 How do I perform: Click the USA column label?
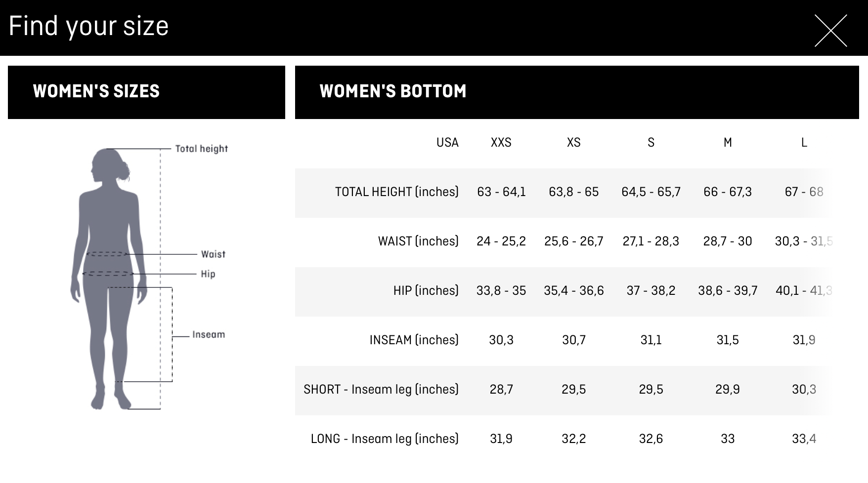[447, 143]
